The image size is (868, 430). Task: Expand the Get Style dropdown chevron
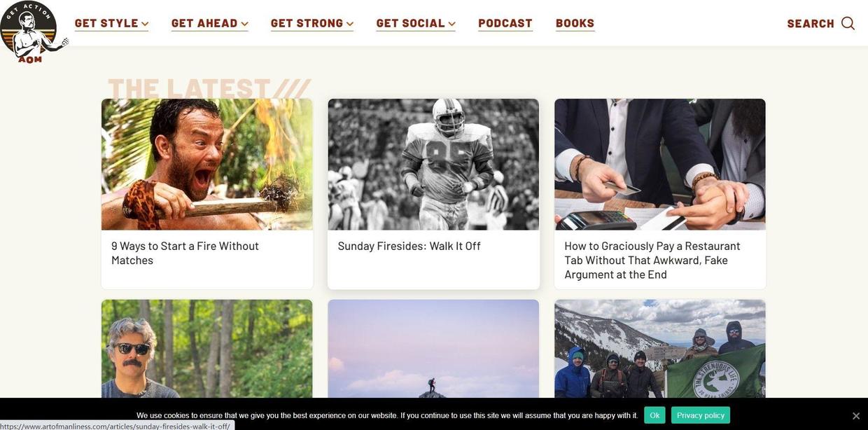(x=145, y=24)
